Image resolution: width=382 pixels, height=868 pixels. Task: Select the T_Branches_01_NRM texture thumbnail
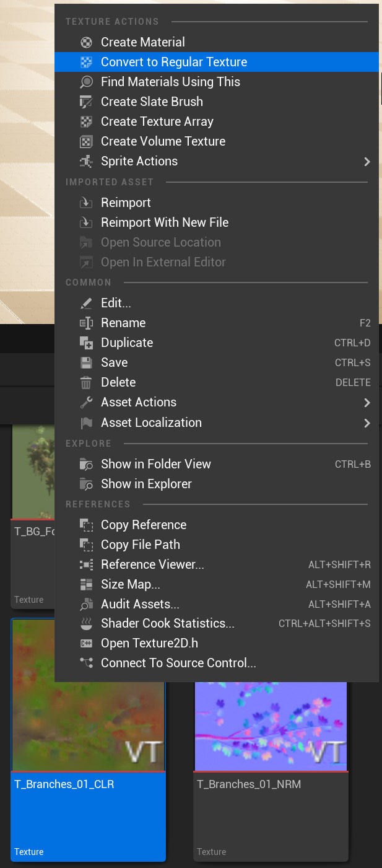[x=271, y=726]
